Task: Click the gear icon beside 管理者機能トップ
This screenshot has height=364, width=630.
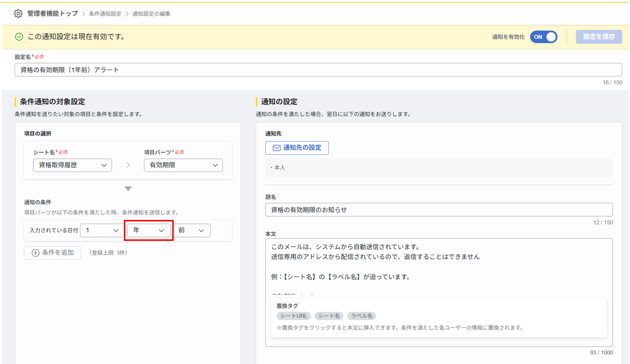Action: pyautogui.click(x=18, y=14)
